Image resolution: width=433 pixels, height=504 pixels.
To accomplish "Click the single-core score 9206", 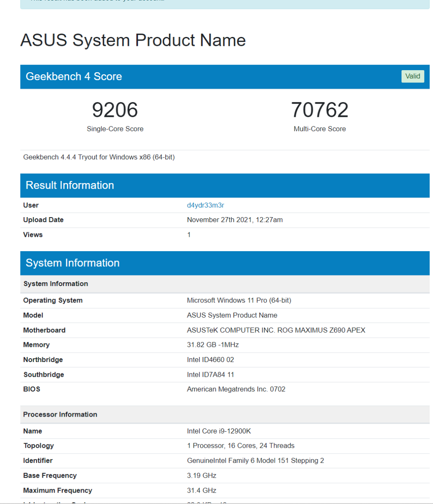I will (115, 110).
